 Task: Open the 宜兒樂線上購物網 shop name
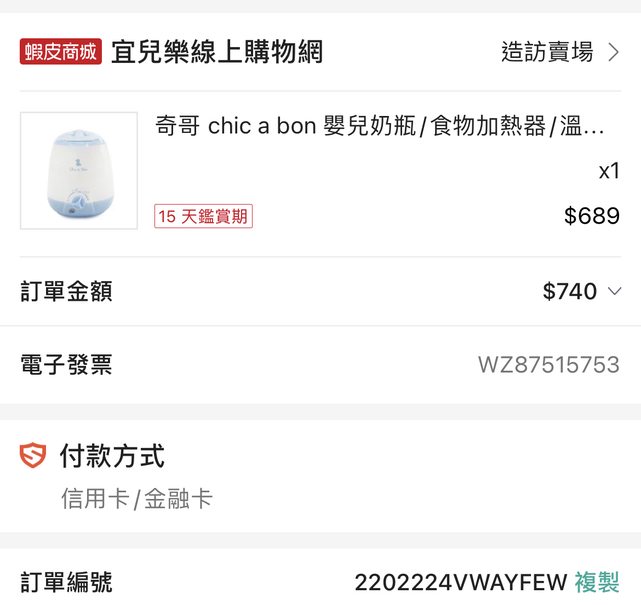click(216, 52)
